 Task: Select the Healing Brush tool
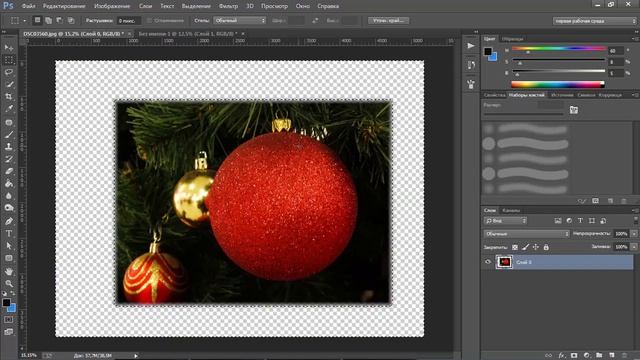tap(9, 122)
